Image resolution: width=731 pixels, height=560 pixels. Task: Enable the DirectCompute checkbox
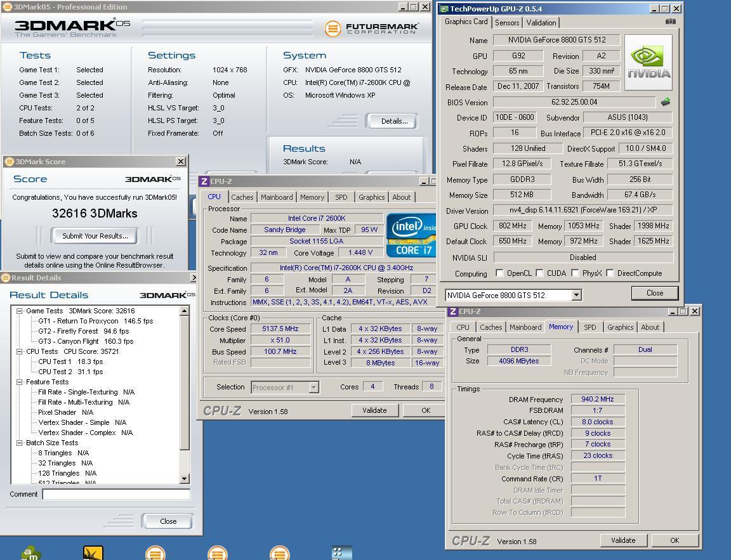(610, 273)
